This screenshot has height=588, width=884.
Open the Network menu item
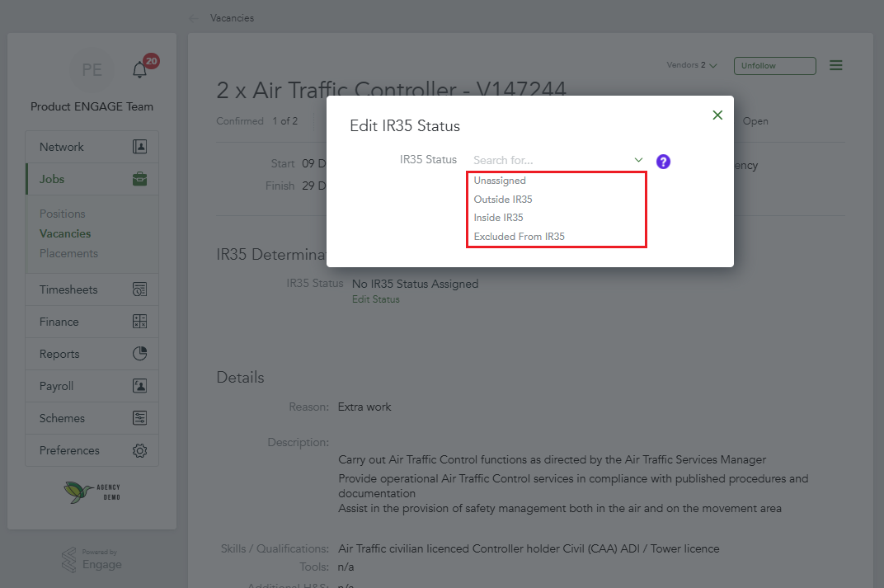pyautogui.click(x=92, y=147)
